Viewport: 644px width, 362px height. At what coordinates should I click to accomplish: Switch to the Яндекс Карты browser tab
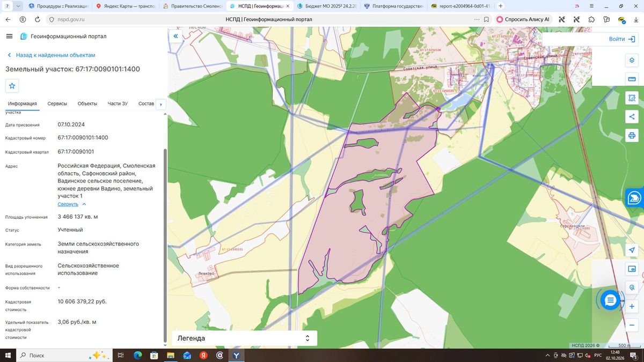click(x=127, y=6)
